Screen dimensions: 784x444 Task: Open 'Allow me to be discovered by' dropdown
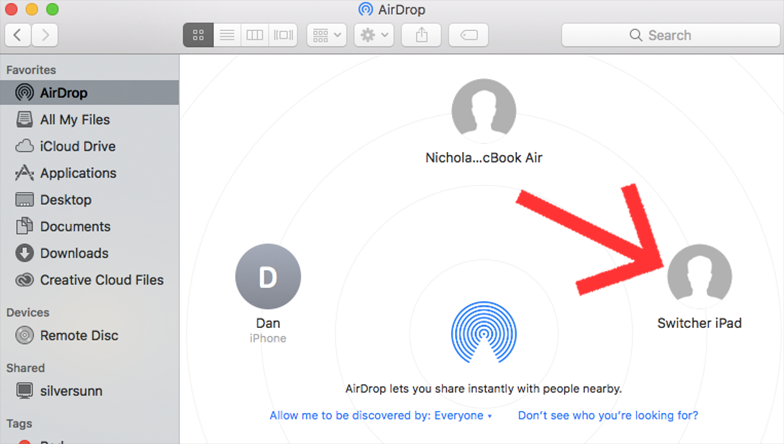[x=381, y=415]
